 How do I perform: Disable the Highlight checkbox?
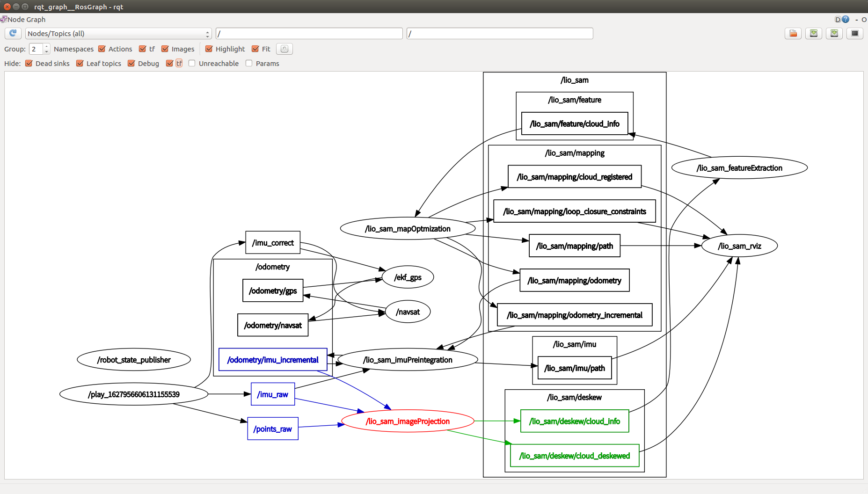pos(209,49)
